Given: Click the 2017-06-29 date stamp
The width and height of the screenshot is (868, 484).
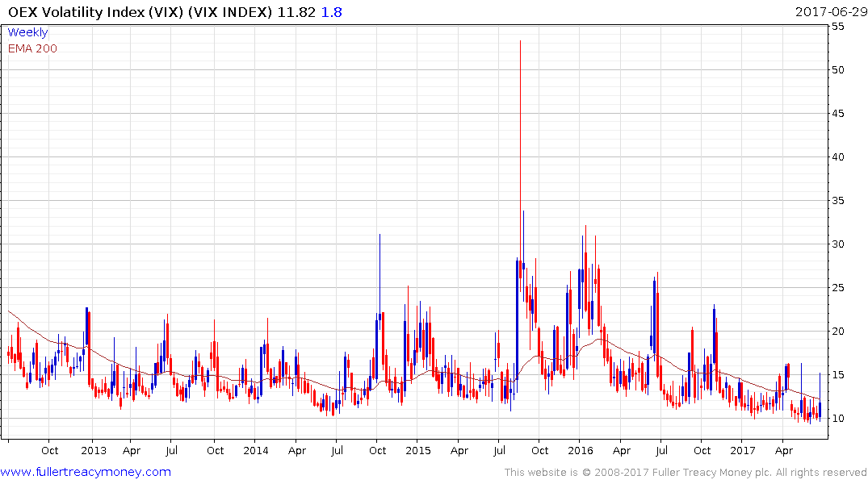Looking at the screenshot, I should 831,12.
